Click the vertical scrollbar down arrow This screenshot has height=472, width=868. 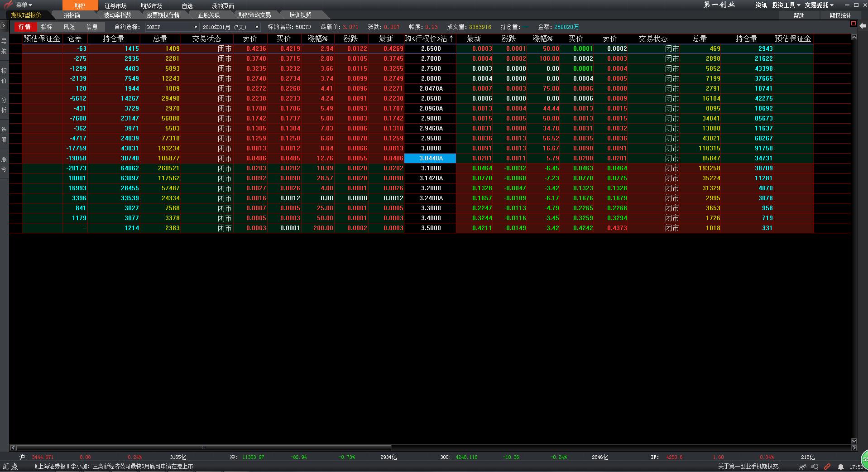(854, 441)
